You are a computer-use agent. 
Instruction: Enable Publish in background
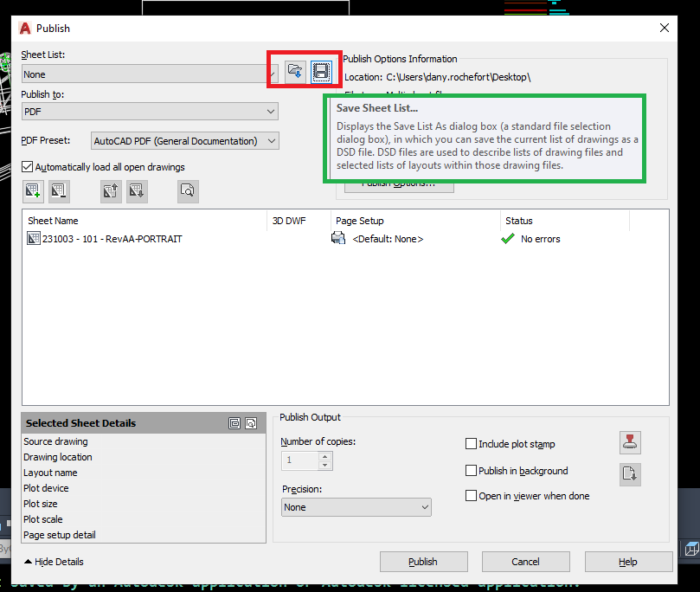471,471
